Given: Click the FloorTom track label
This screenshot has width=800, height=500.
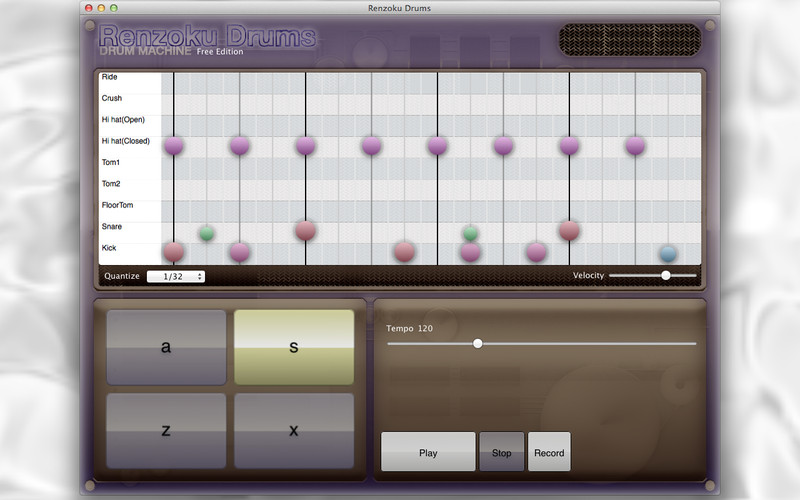Looking at the screenshot, I should click(x=117, y=206).
